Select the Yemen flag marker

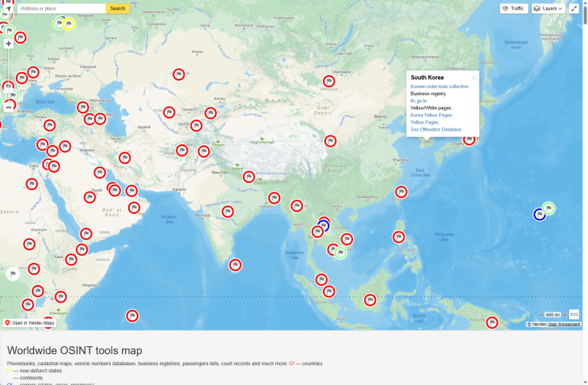(86, 234)
